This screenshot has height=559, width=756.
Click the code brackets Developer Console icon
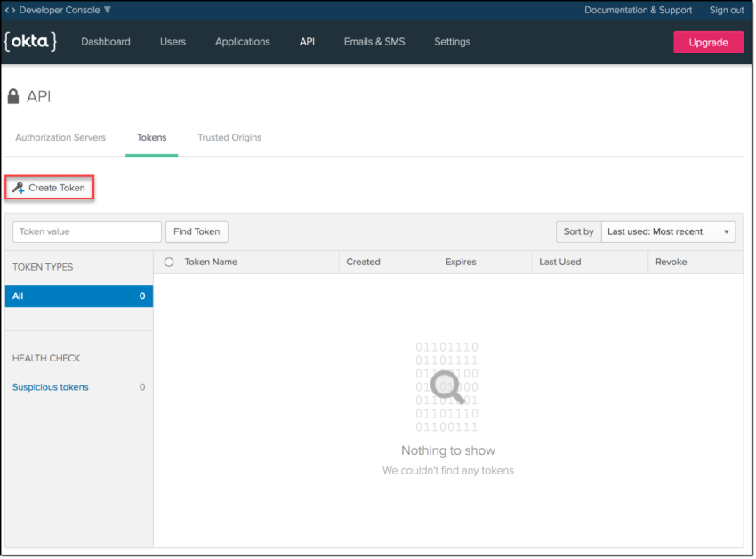(10, 10)
